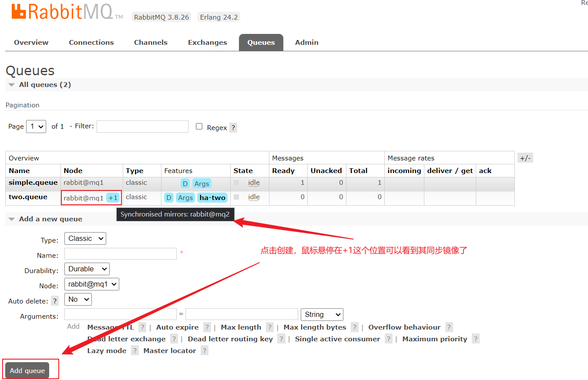Click the ha-two policy badge
The height and width of the screenshot is (380, 588).
tap(212, 198)
